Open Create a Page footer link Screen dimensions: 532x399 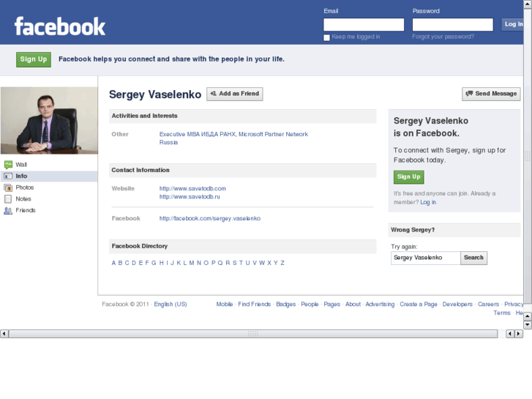419,305
